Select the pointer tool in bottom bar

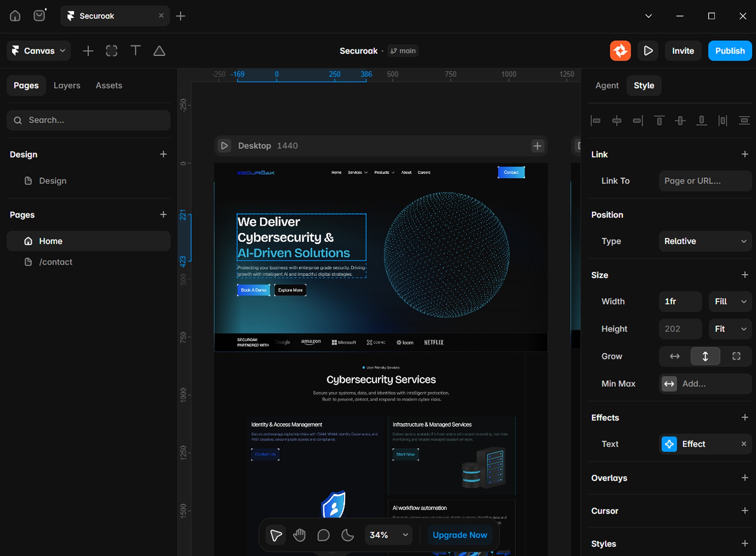tap(276, 535)
